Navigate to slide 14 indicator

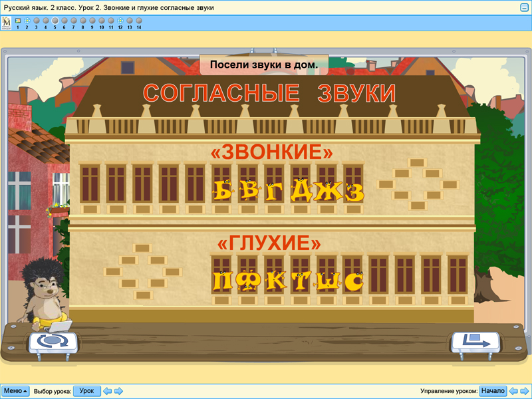click(x=139, y=21)
